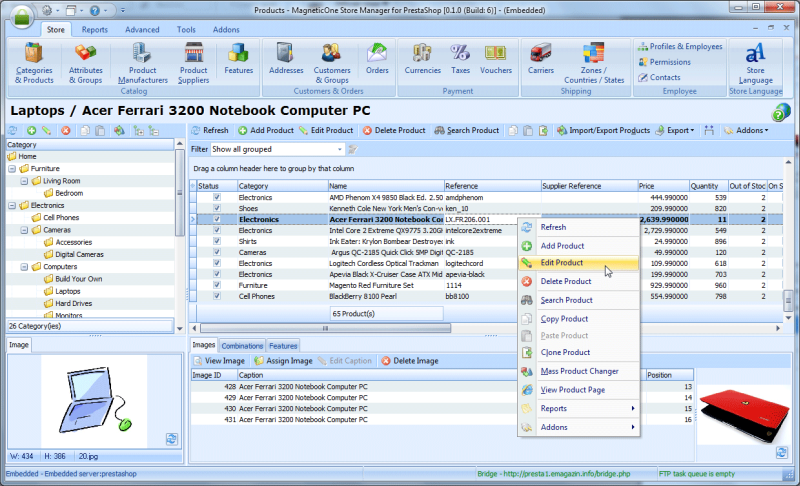
Task: Toggle status checkbox for Kenneth Cole Shoes row
Action: (x=217, y=208)
